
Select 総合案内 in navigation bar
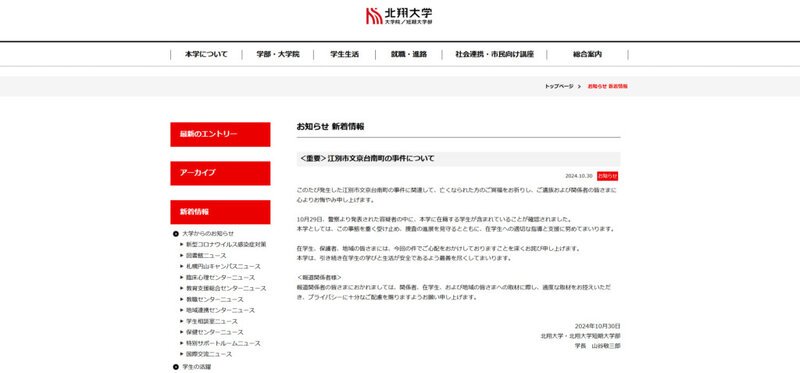(587, 55)
